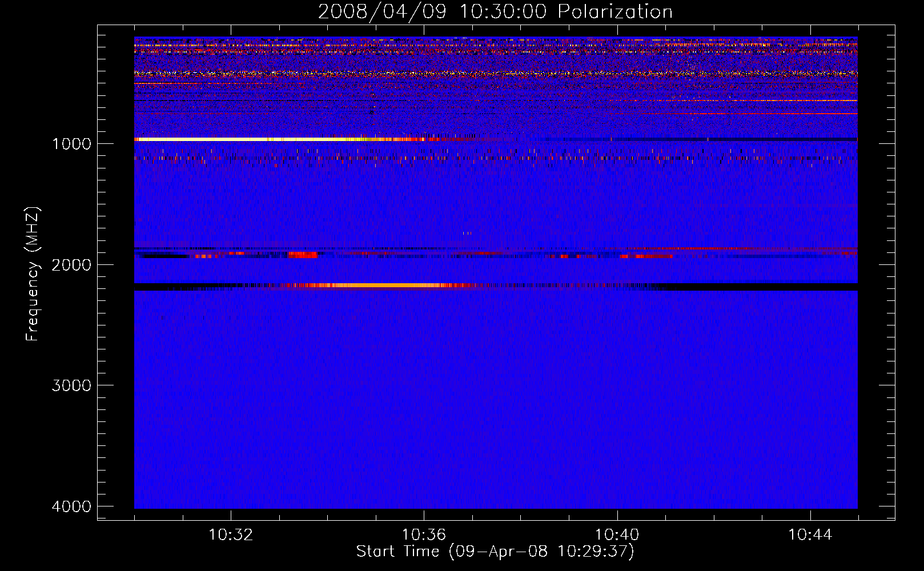This screenshot has width=924, height=571.
Task: Click the 10:32 time tick label
Action: tap(231, 535)
